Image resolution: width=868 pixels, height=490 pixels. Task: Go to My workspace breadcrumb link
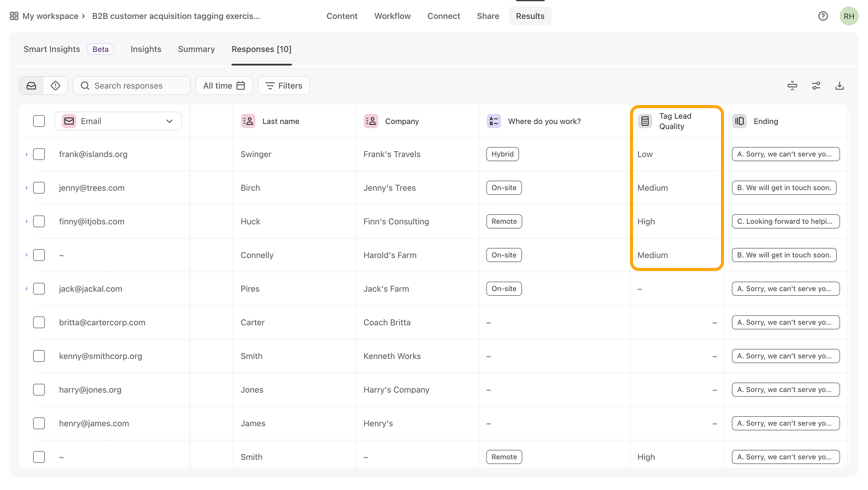point(50,16)
